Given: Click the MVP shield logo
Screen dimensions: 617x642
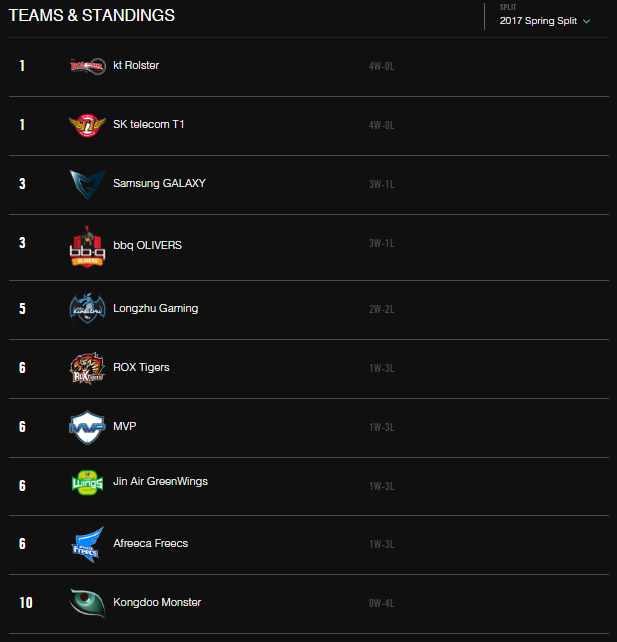Looking at the screenshot, I should pyautogui.click(x=87, y=427).
